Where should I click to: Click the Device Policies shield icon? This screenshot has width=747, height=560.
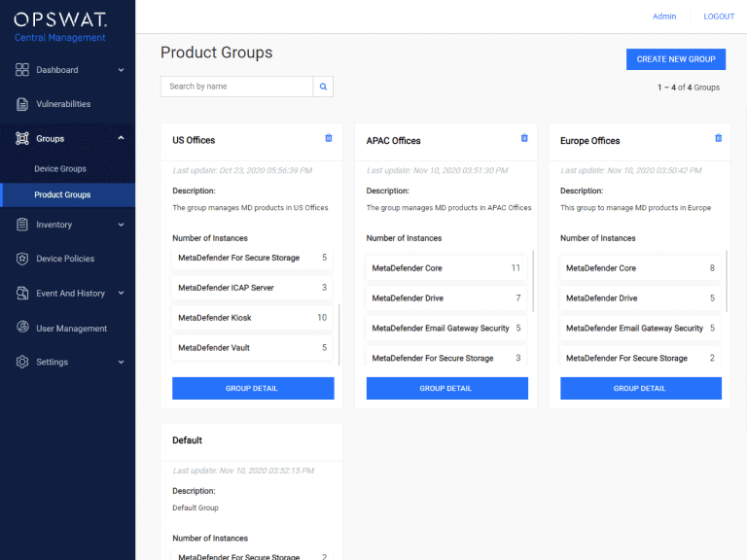point(22,259)
